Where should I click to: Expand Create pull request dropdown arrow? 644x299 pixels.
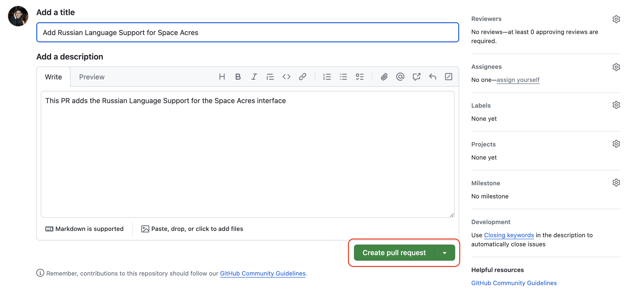(x=445, y=253)
